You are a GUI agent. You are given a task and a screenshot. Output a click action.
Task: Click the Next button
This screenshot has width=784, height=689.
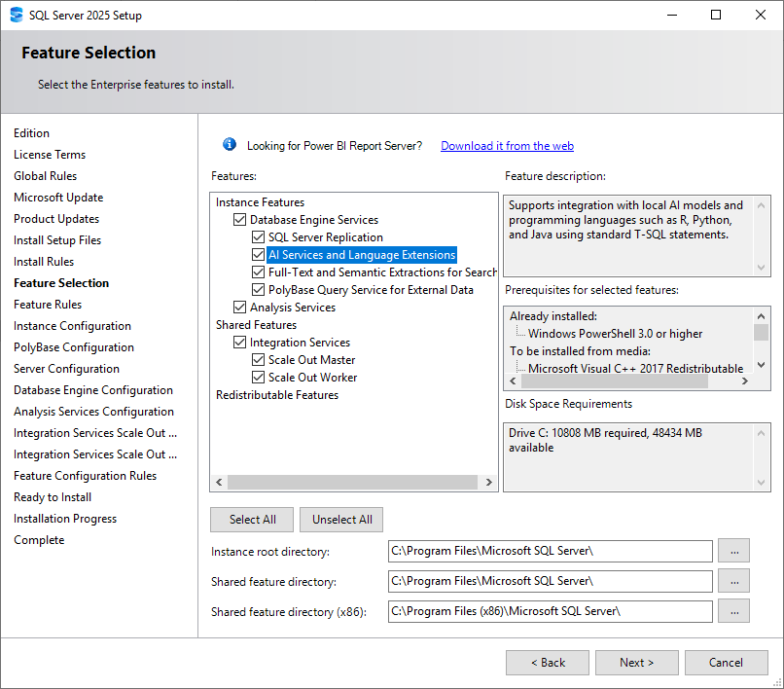tap(636, 663)
